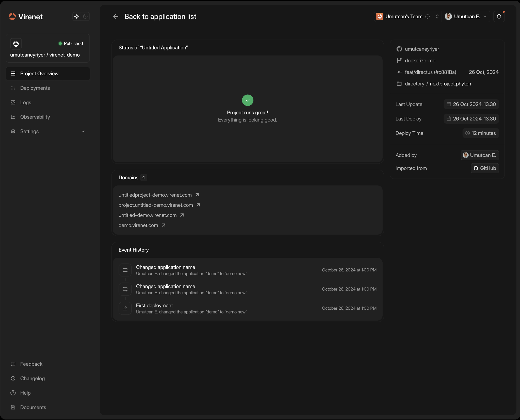Open Changelog in sidebar

[x=48, y=378]
